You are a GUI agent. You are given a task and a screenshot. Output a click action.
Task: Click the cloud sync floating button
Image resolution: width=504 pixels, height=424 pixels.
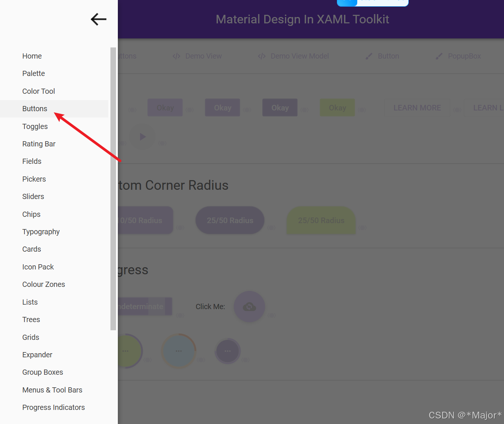249,307
